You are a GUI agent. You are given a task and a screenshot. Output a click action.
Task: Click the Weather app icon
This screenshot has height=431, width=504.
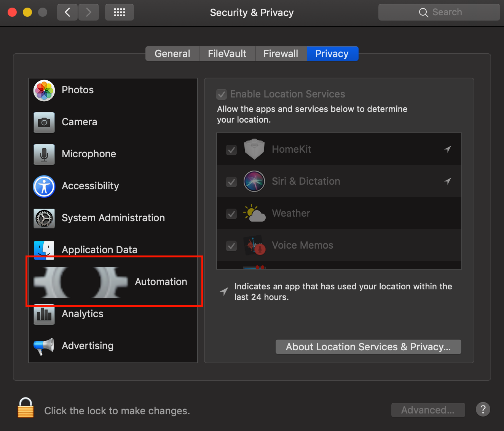(x=254, y=213)
